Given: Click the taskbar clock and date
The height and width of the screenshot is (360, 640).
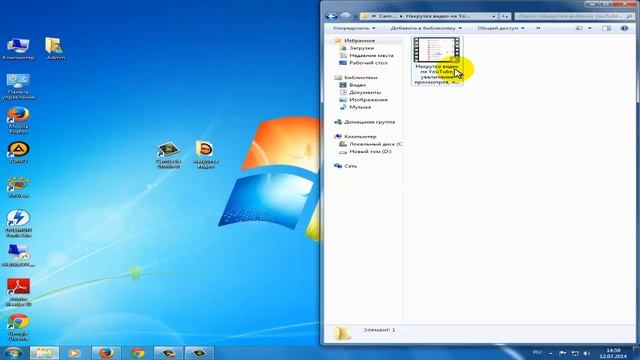Looking at the screenshot, I should (x=613, y=353).
